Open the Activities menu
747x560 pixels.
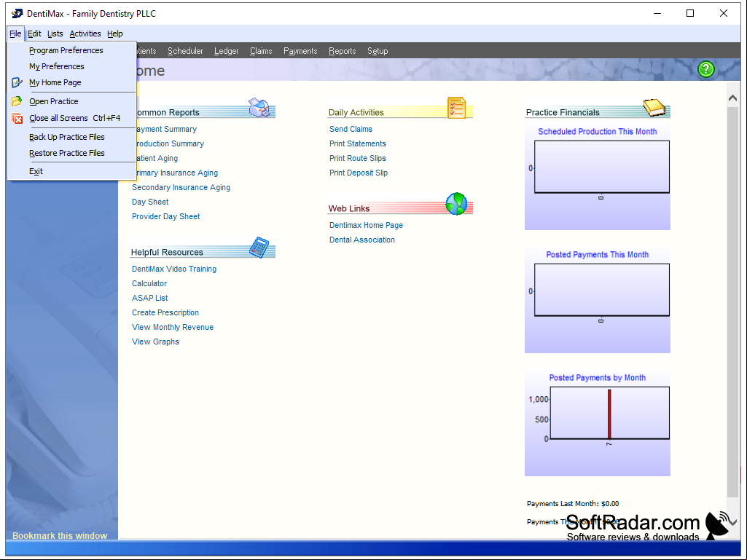tap(85, 33)
